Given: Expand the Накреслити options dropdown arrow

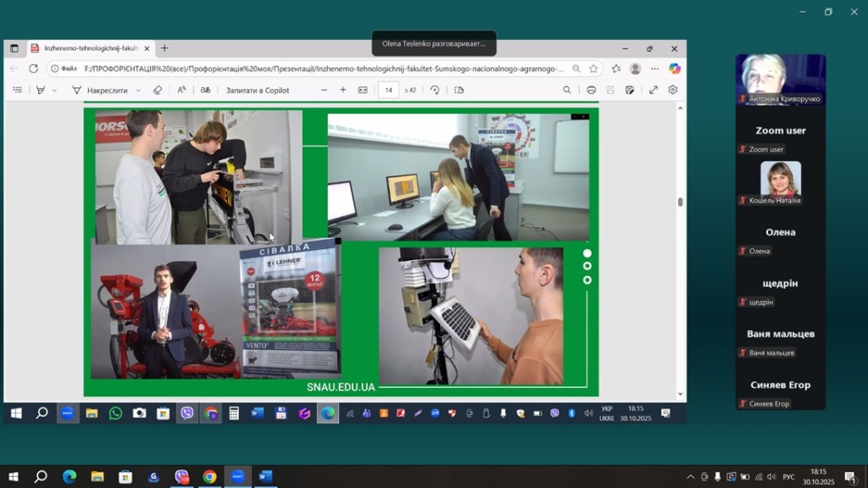Looking at the screenshot, I should tap(138, 90).
